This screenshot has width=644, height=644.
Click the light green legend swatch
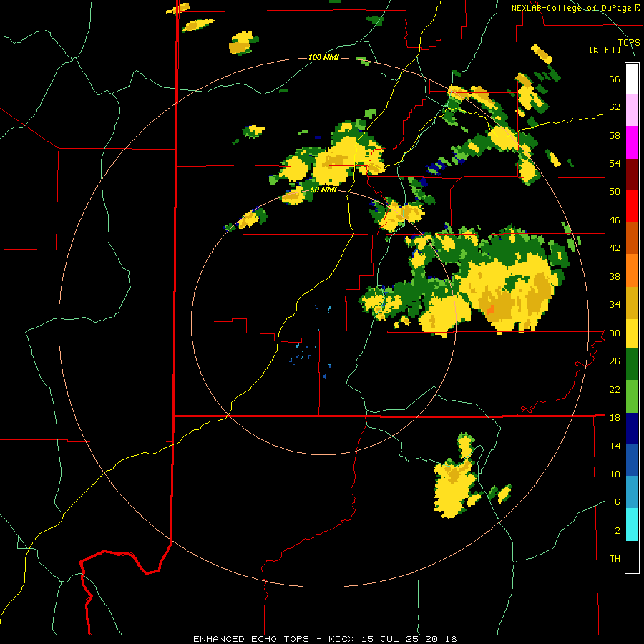click(632, 396)
